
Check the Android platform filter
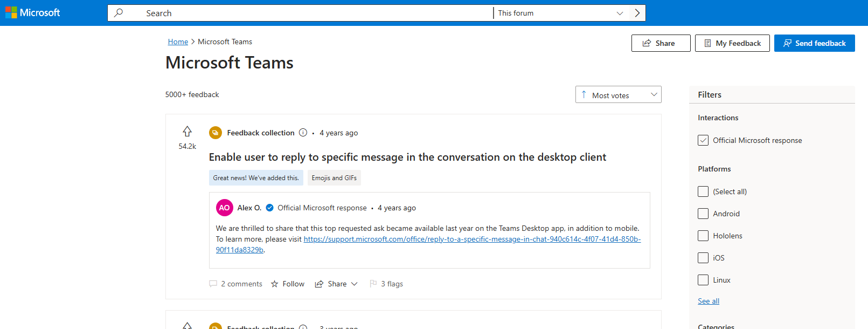tap(703, 214)
